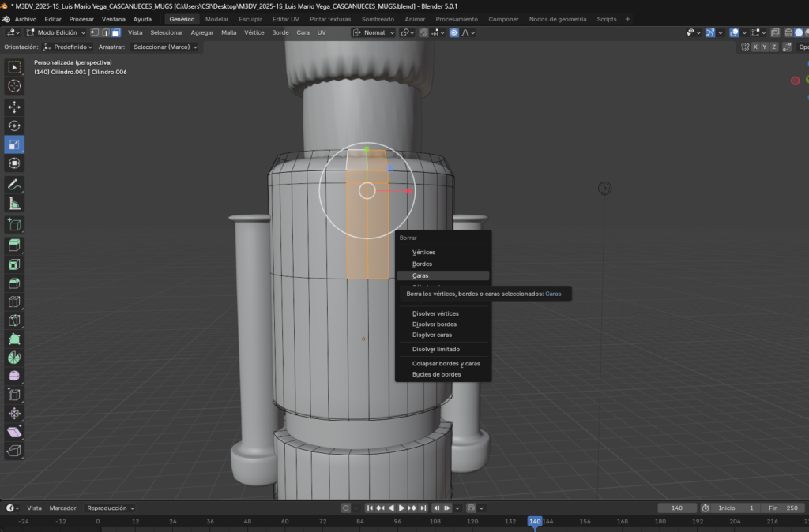Select the Transform tool

(14, 163)
